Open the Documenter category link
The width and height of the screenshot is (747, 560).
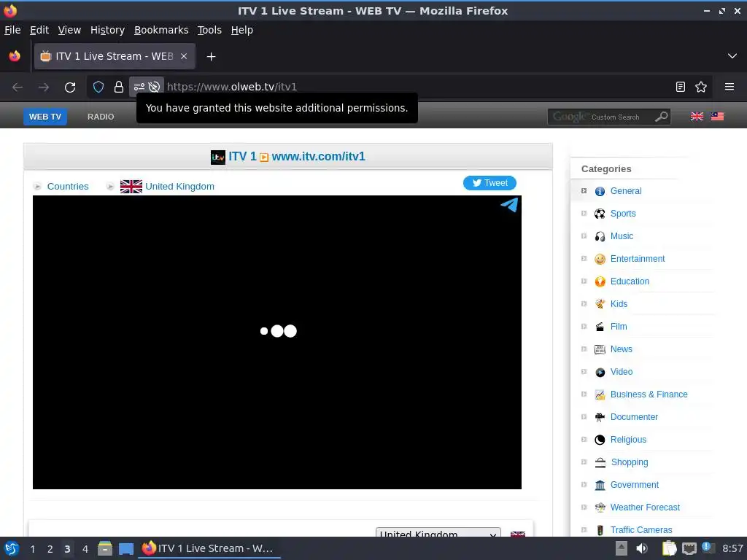[x=634, y=417]
